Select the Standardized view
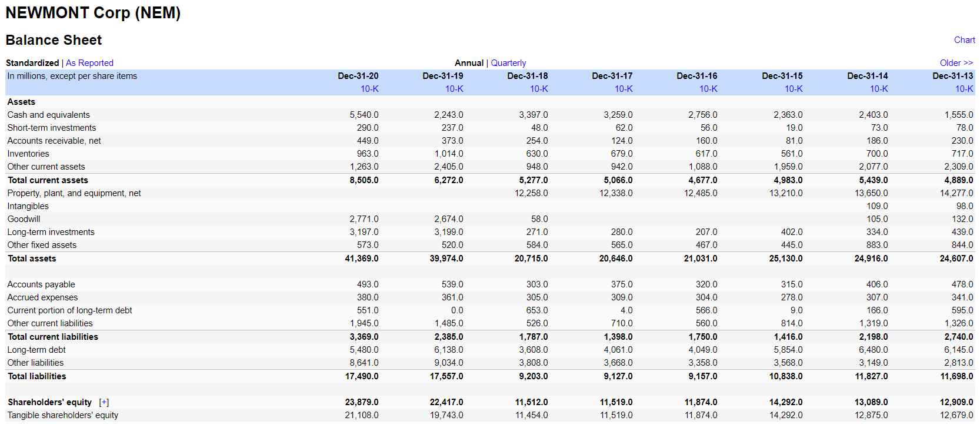 pyautogui.click(x=32, y=63)
